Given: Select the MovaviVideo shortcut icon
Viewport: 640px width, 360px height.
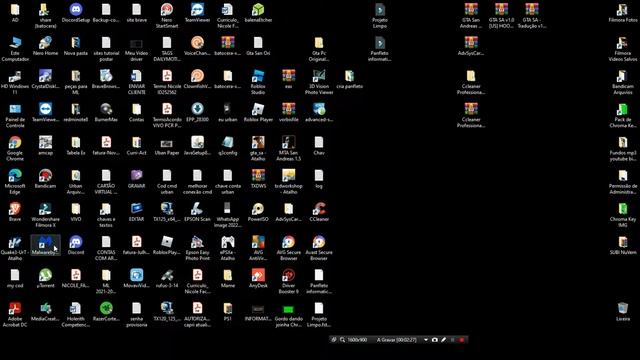Looking at the screenshot, I should [x=137, y=278].
